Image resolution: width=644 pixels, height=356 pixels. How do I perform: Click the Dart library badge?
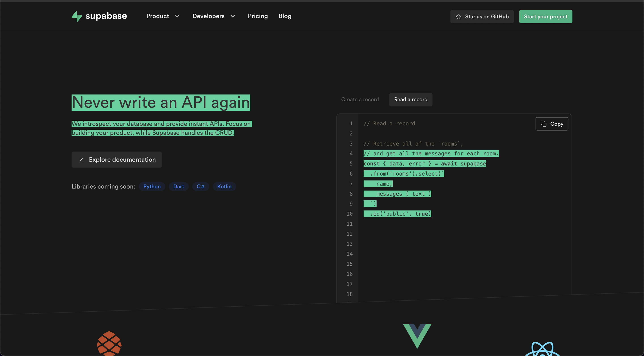click(178, 186)
